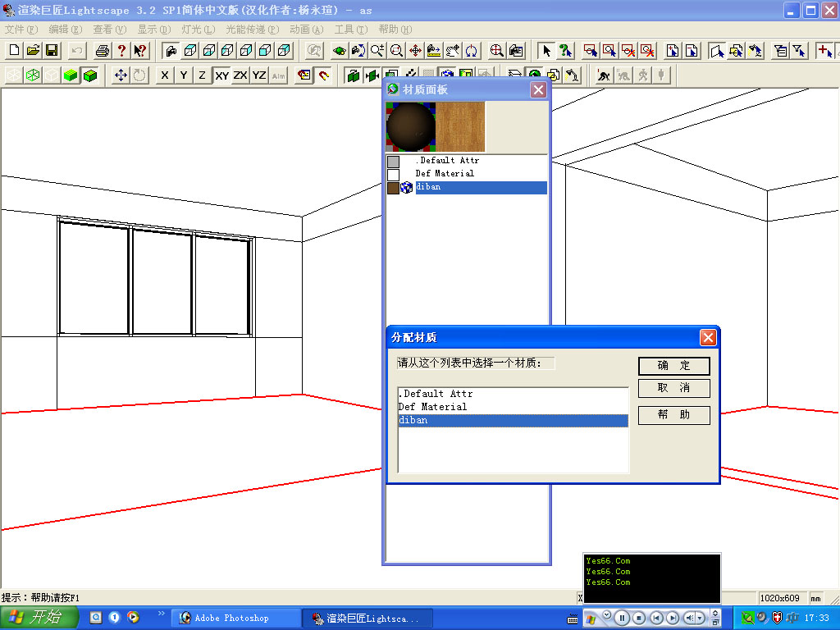Close the 材质面板 panel
Screen dimensions: 840x630
[x=538, y=90]
